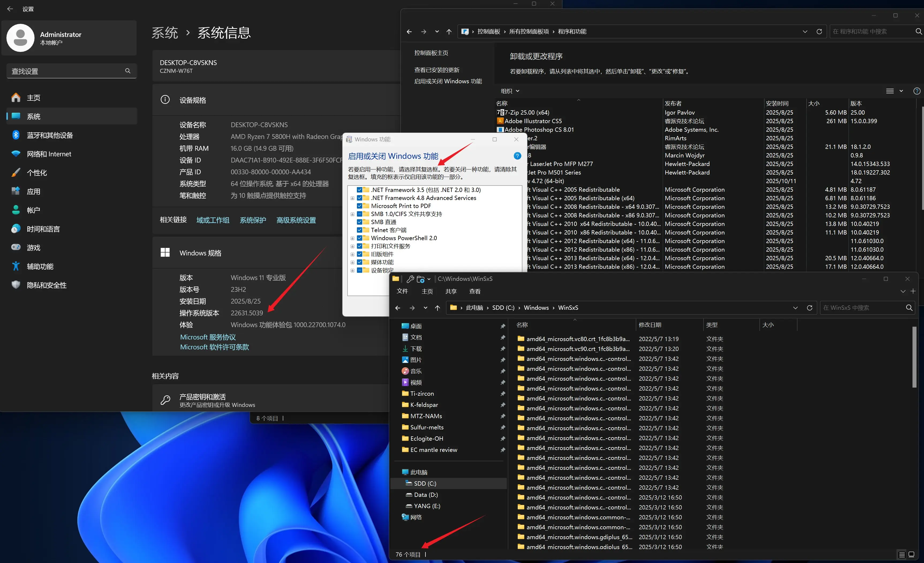Open the 高级系统设置 link
This screenshot has height=563, width=924.
tap(296, 220)
